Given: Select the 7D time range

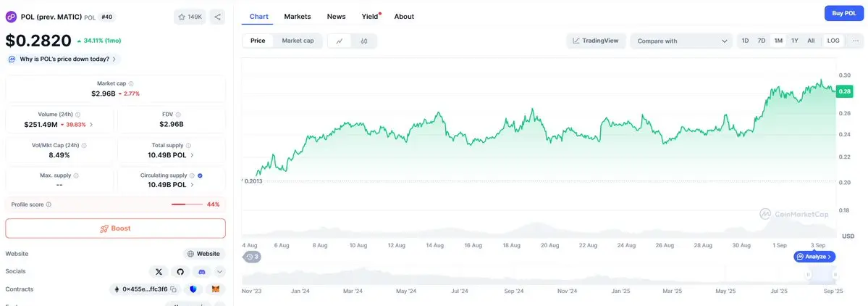Looking at the screenshot, I should 762,41.
